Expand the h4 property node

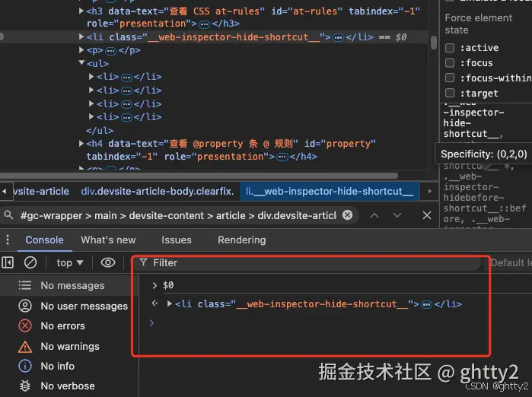click(81, 144)
